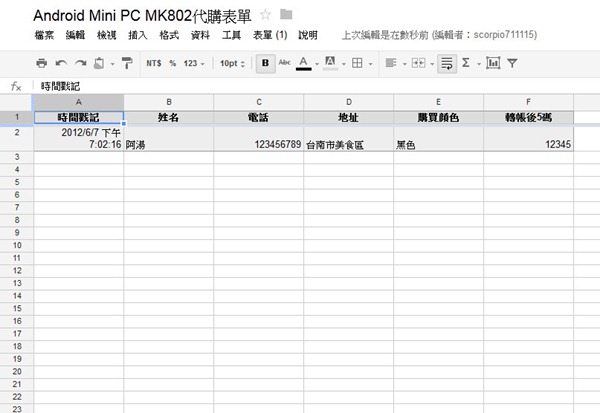
Task: Select row 1 header
Action: pyautogui.click(x=17, y=117)
